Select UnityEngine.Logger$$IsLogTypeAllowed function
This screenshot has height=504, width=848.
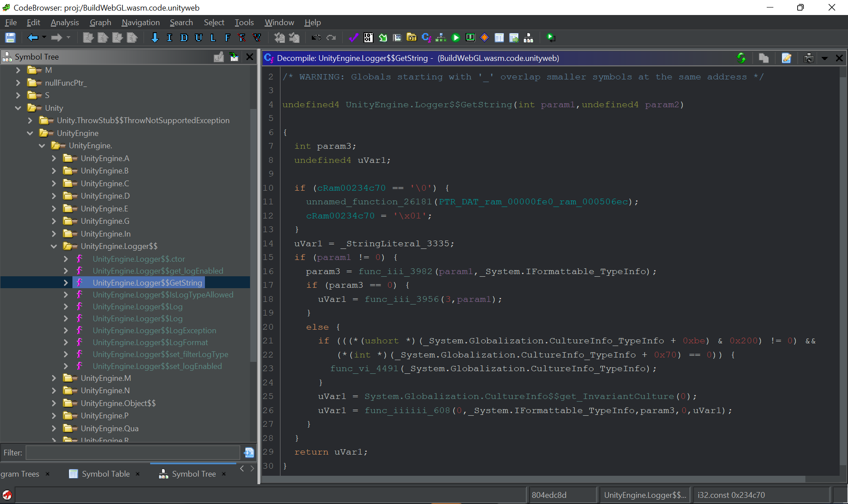coord(163,295)
